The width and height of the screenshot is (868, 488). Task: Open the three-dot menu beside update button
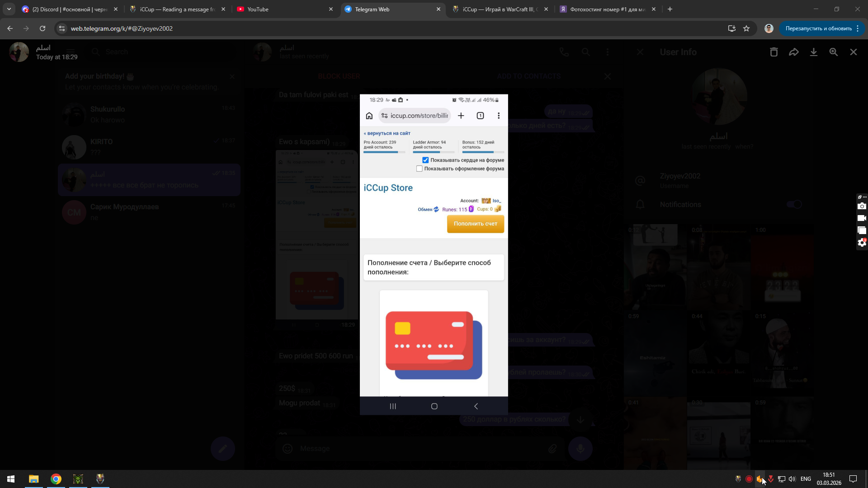(x=858, y=28)
